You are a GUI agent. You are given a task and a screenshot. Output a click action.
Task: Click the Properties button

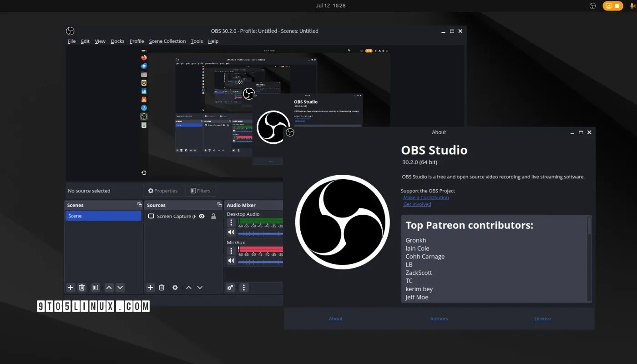tap(163, 191)
